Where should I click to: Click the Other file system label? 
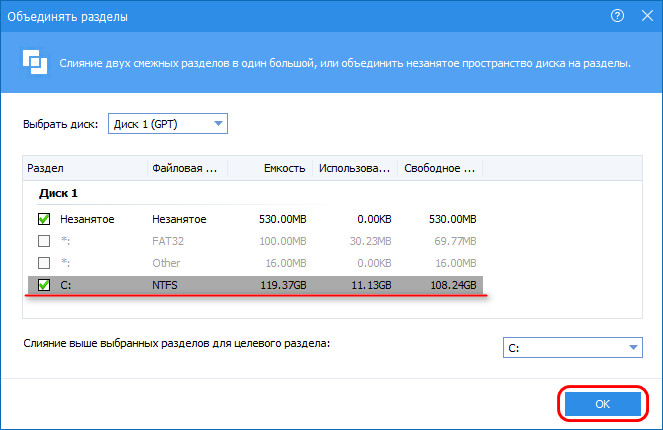pos(166,263)
